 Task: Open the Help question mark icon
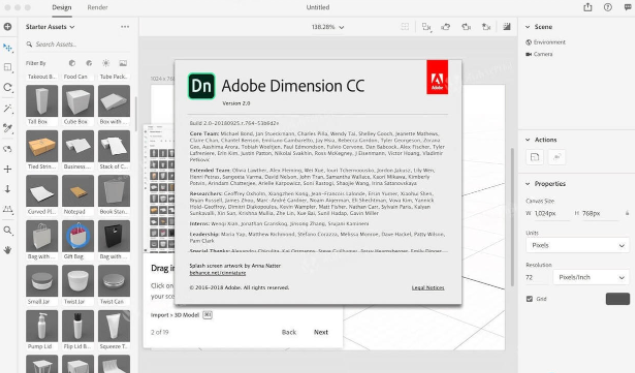pyautogui.click(x=608, y=7)
